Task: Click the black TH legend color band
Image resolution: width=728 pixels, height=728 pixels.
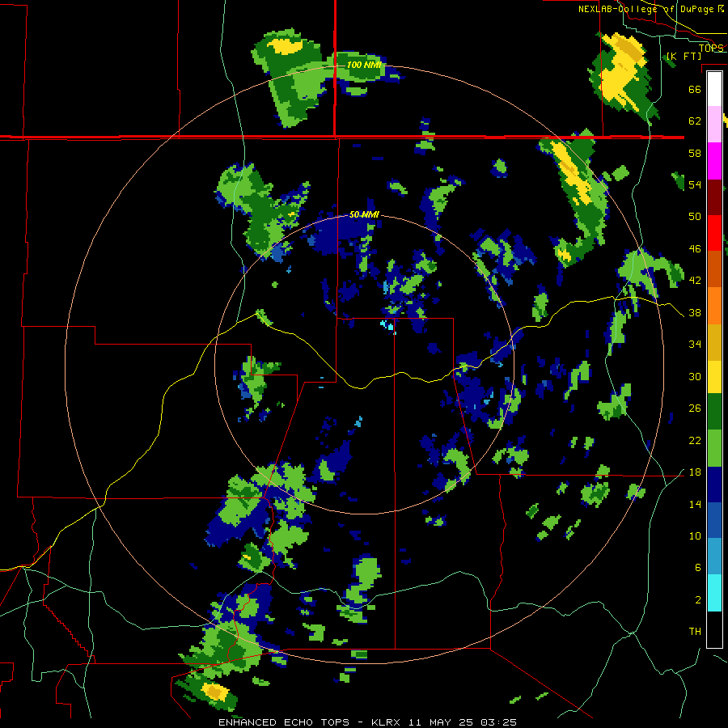Action: coord(714,629)
